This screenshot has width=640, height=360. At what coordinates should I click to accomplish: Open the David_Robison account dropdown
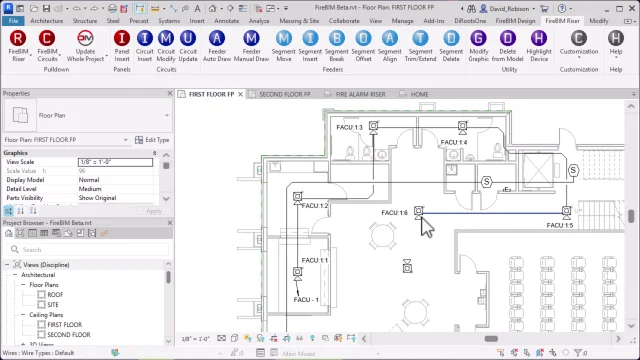pyautogui.click(x=533, y=9)
